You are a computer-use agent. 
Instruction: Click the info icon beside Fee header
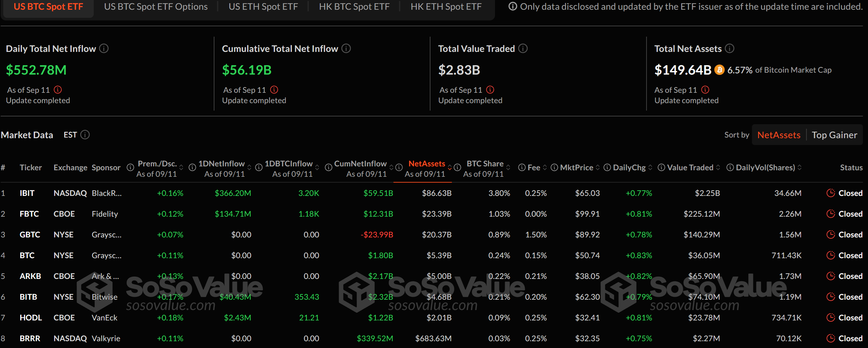tap(522, 167)
